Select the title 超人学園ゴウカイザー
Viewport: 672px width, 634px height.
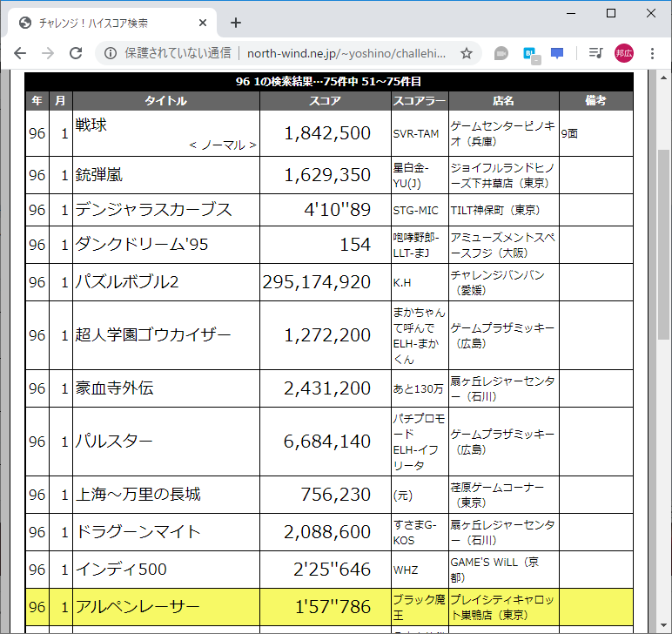coord(153,335)
